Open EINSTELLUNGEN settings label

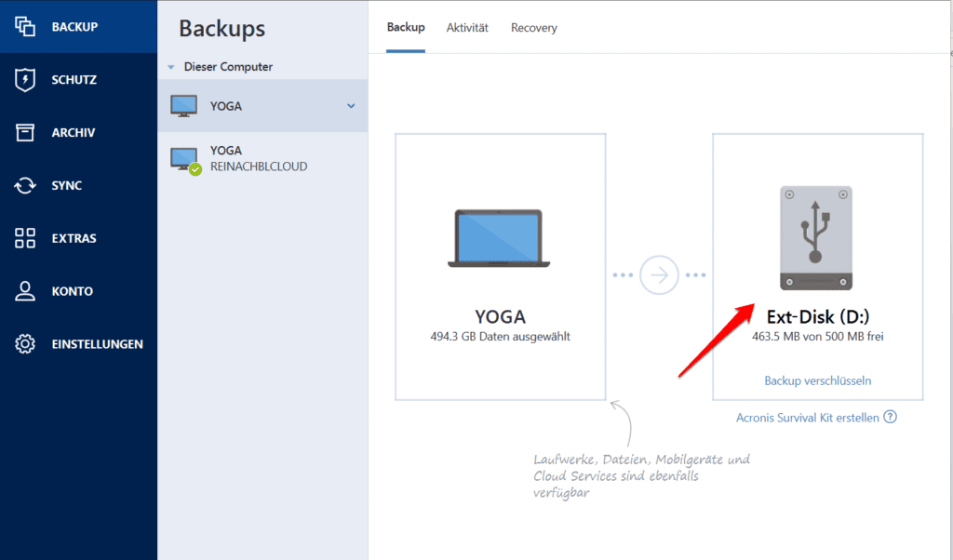97,344
